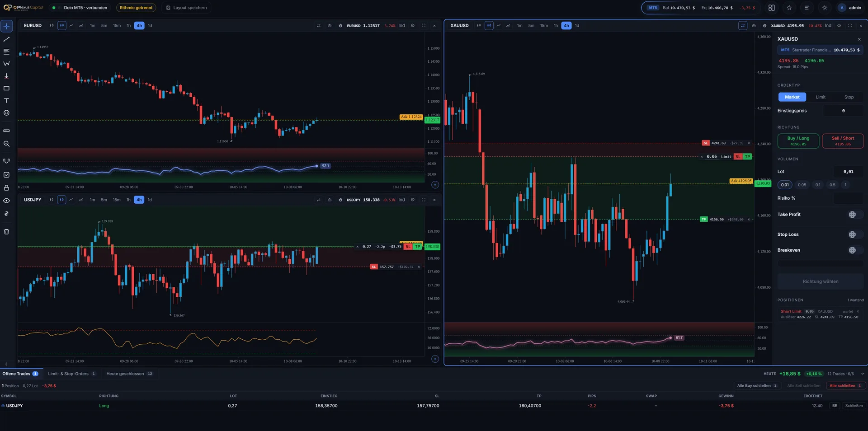The image size is (868, 431).
Task: Click the sync icon on the XAUUSD chart
Action: point(743,26)
